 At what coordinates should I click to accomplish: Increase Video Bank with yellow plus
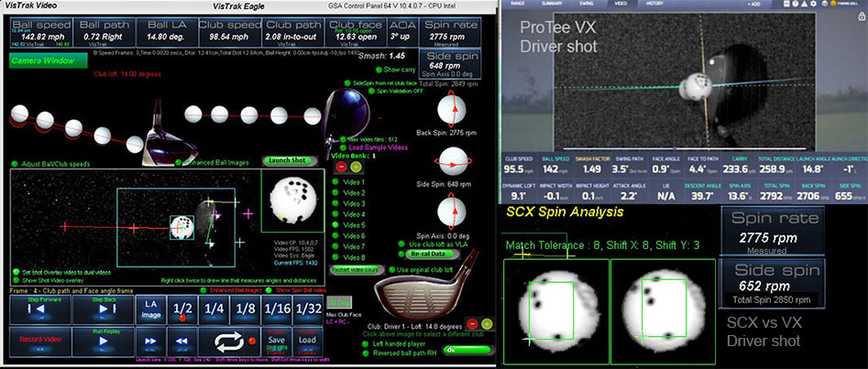pyautogui.click(x=356, y=167)
